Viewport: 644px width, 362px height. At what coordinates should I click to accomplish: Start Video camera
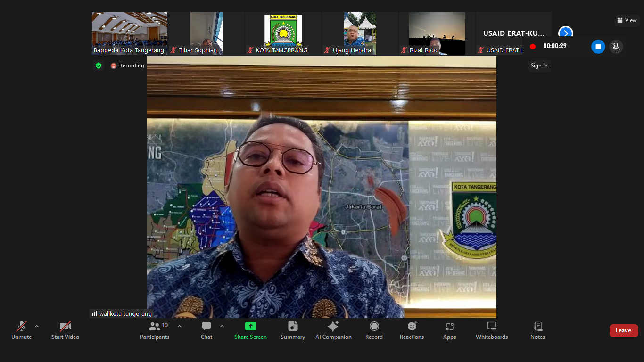pyautogui.click(x=65, y=330)
